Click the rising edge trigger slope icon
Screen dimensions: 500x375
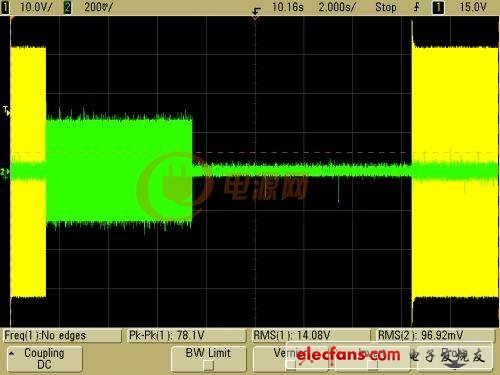(417, 7)
